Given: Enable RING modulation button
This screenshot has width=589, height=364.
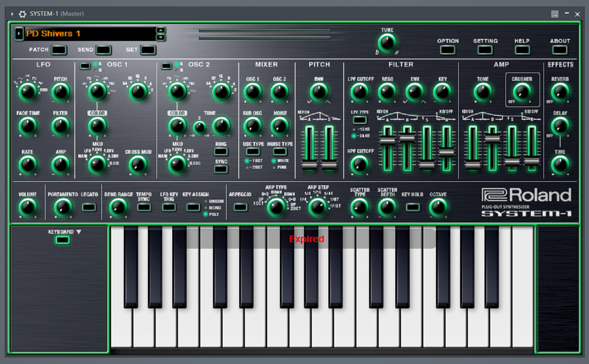Looking at the screenshot, I should (221, 152).
